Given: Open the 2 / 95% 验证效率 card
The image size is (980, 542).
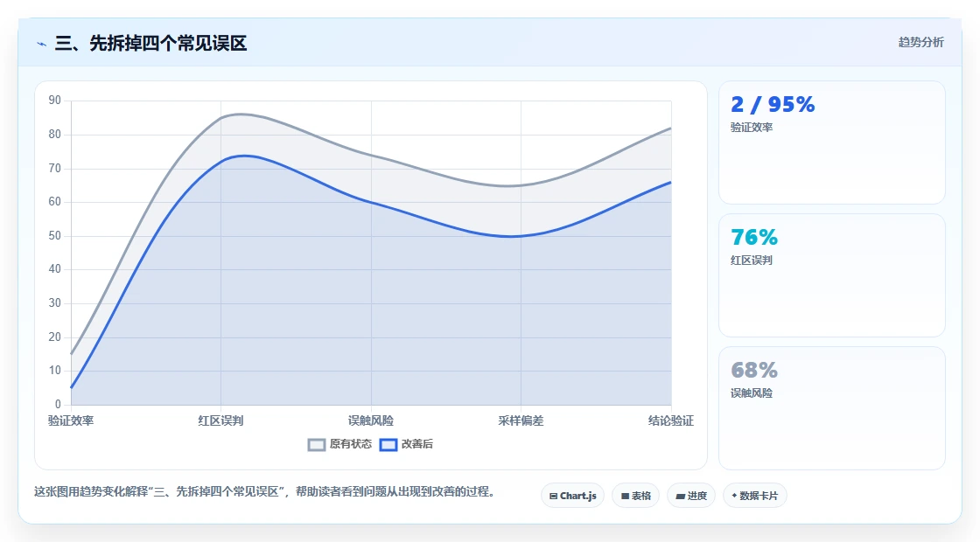Looking at the screenshot, I should click(x=832, y=142).
